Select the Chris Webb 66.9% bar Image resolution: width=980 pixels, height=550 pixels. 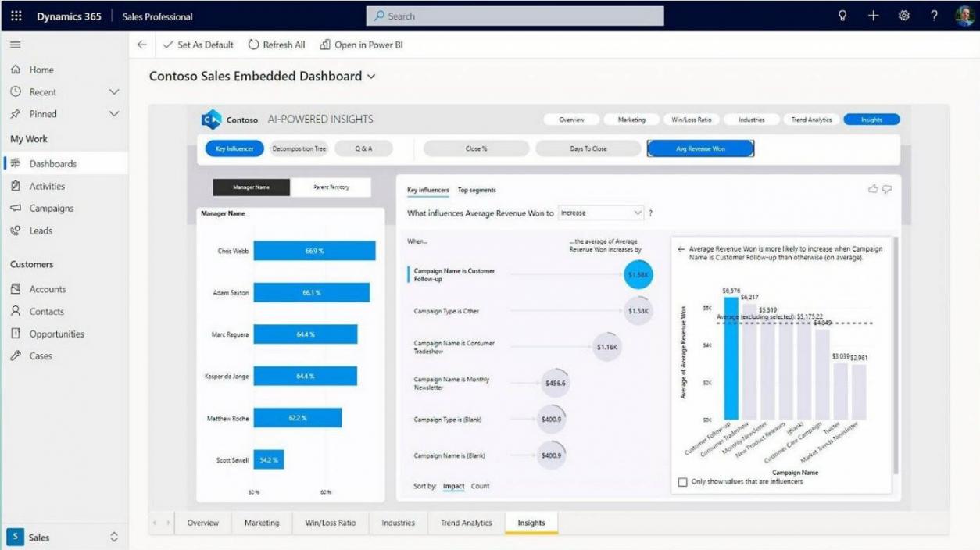click(314, 251)
